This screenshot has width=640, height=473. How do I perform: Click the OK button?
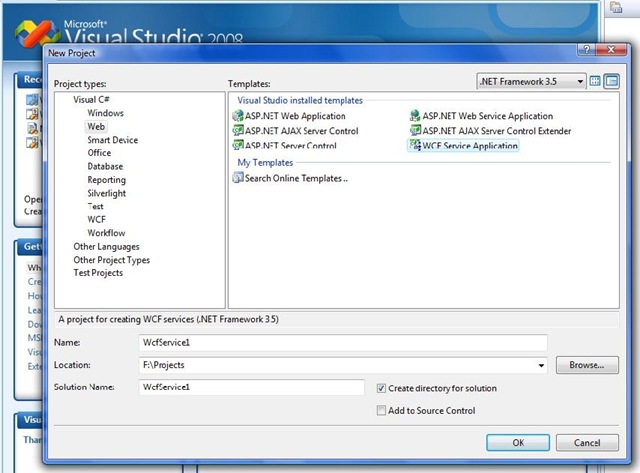coord(518,443)
